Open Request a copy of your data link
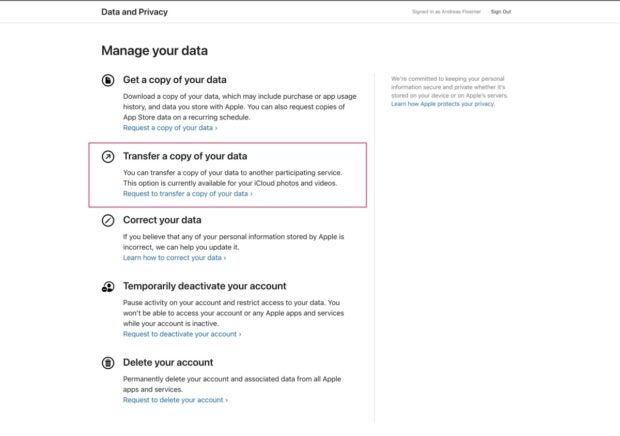620x436 pixels. tap(170, 128)
